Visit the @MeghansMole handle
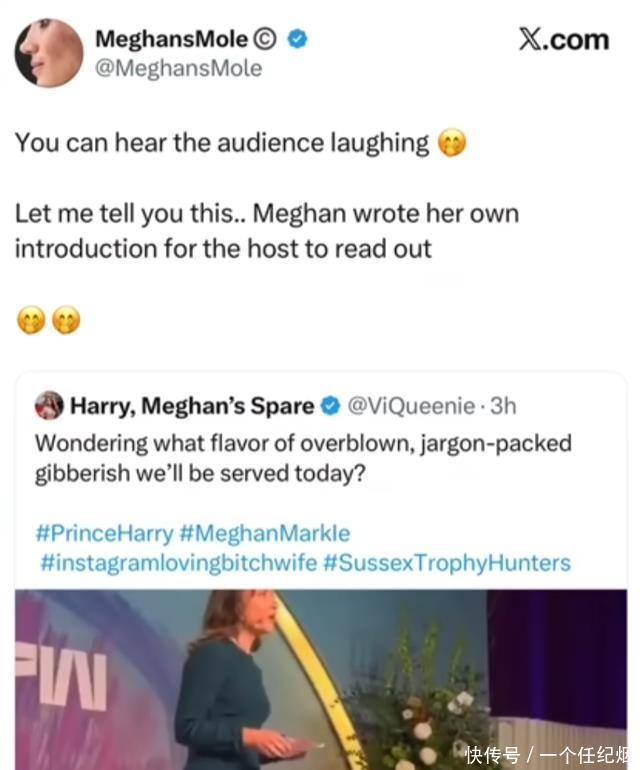640x770 pixels. coord(178,68)
